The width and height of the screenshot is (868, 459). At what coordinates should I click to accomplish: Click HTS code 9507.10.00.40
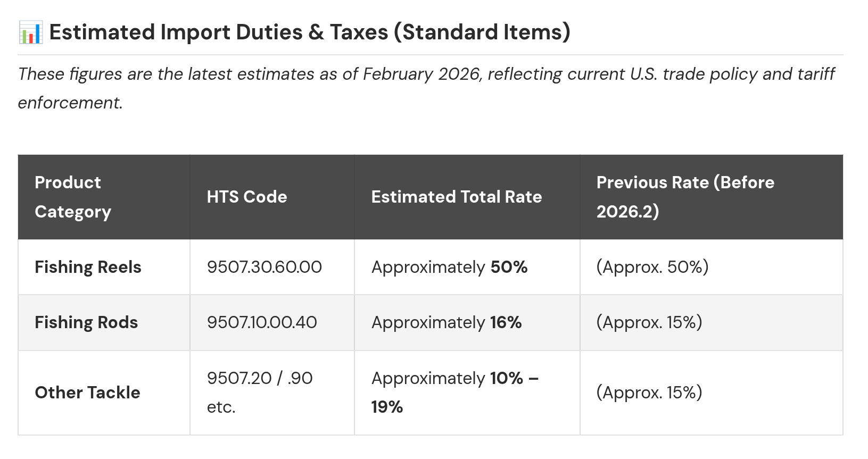pos(262,322)
